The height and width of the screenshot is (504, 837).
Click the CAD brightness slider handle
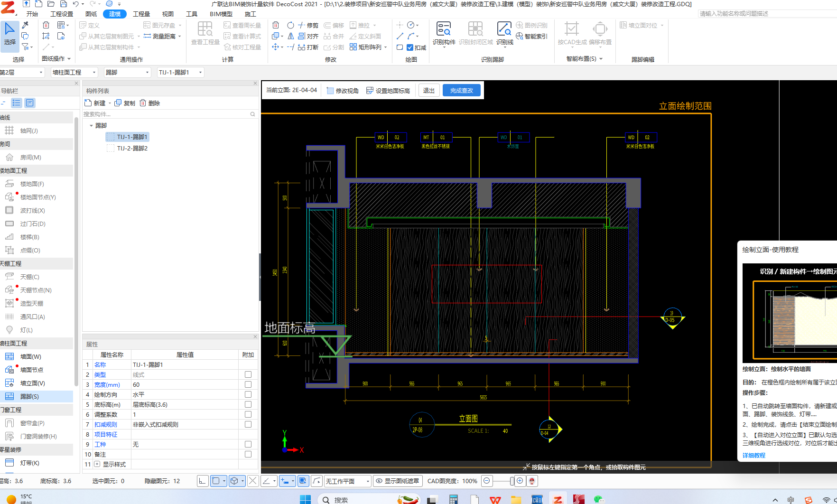click(512, 481)
